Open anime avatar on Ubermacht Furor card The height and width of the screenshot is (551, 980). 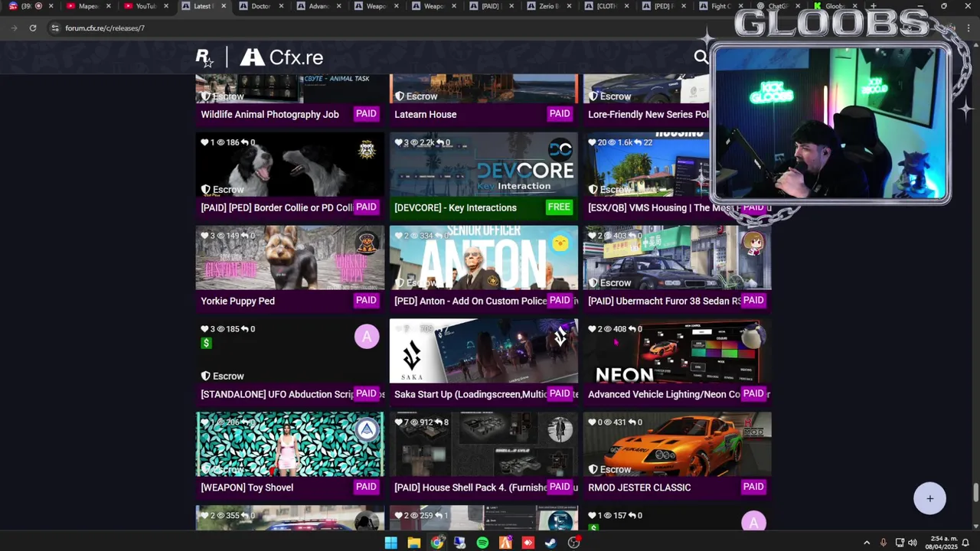point(754,243)
